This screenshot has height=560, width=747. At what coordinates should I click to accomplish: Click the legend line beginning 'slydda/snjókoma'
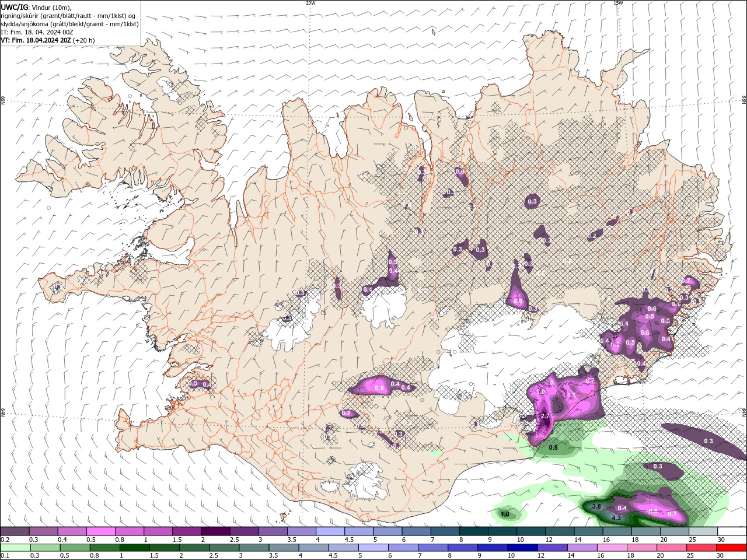click(x=69, y=24)
